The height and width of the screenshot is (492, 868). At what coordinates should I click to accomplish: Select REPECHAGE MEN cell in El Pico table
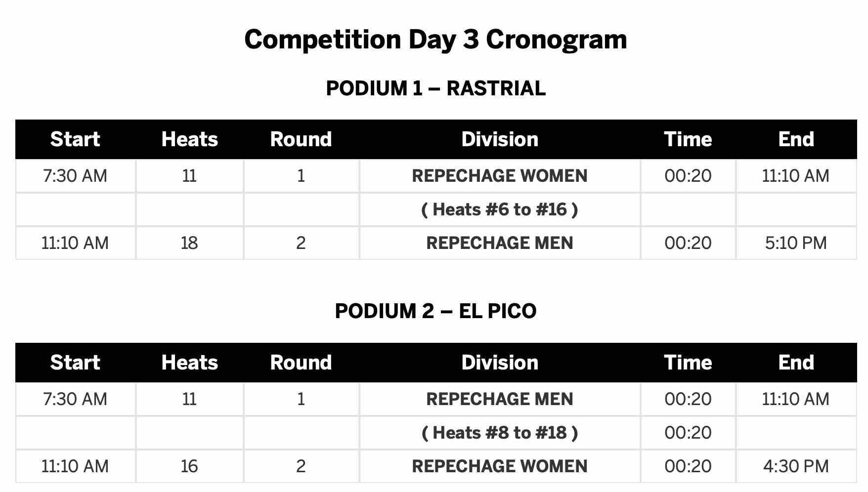(499, 399)
